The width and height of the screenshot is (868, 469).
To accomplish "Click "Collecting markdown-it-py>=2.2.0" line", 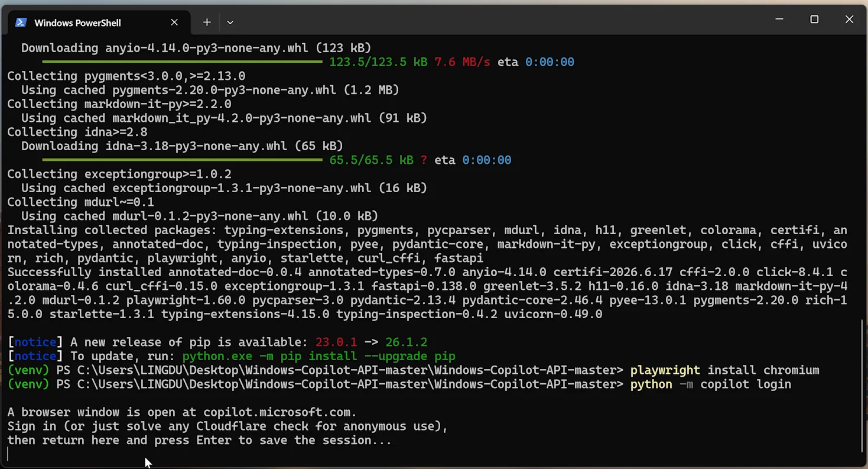I will (119, 104).
